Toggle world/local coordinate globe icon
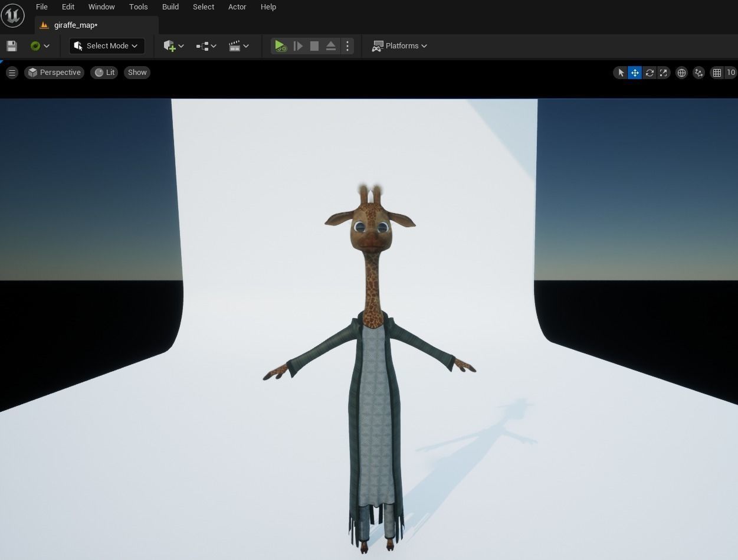 681,73
